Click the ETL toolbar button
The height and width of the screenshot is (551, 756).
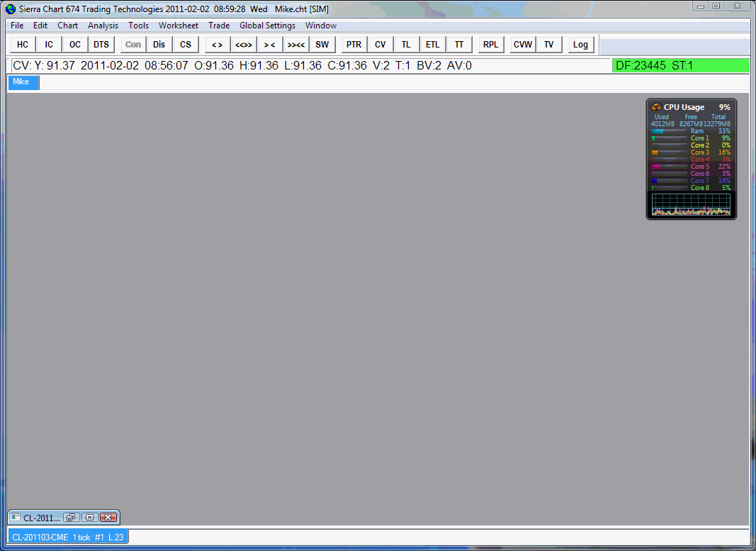click(x=432, y=45)
